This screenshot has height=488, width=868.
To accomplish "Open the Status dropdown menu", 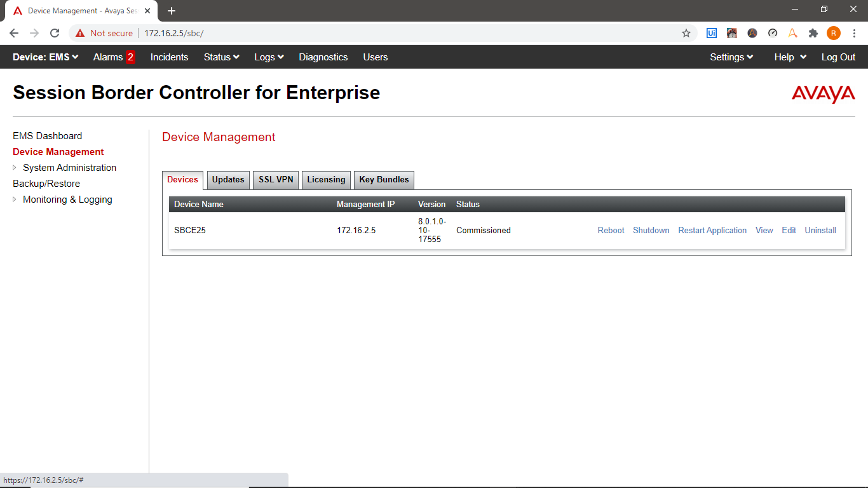I will (221, 57).
